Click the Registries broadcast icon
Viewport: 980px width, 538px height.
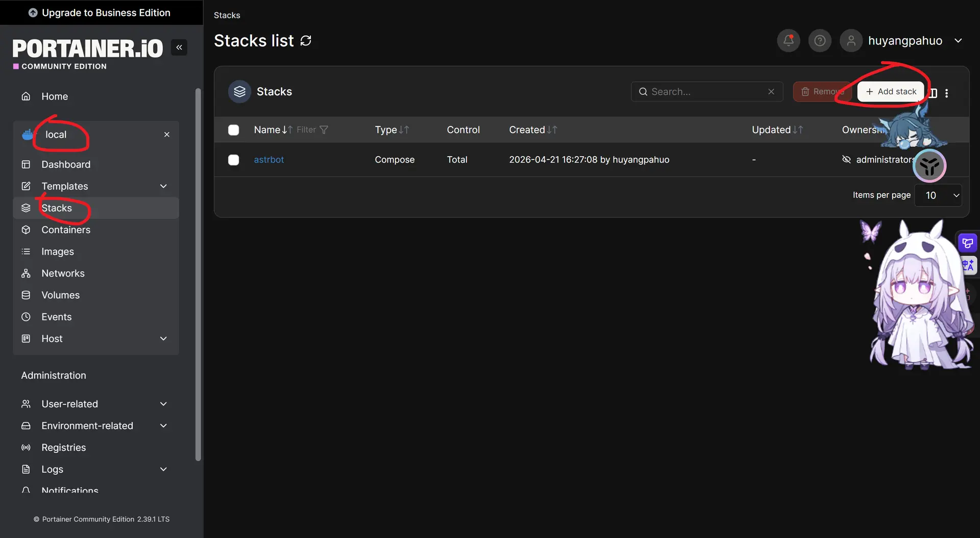[26, 447]
